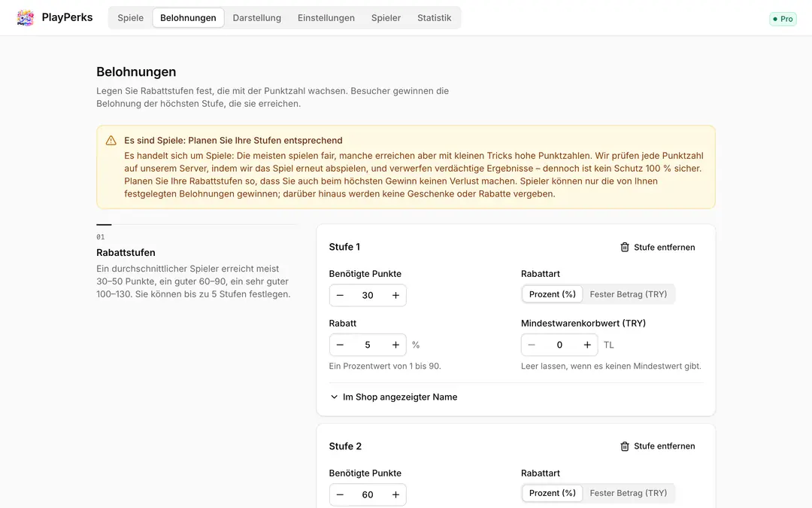Click the PlayPerks logo icon
Viewport: 812px width, 508px height.
point(25,17)
